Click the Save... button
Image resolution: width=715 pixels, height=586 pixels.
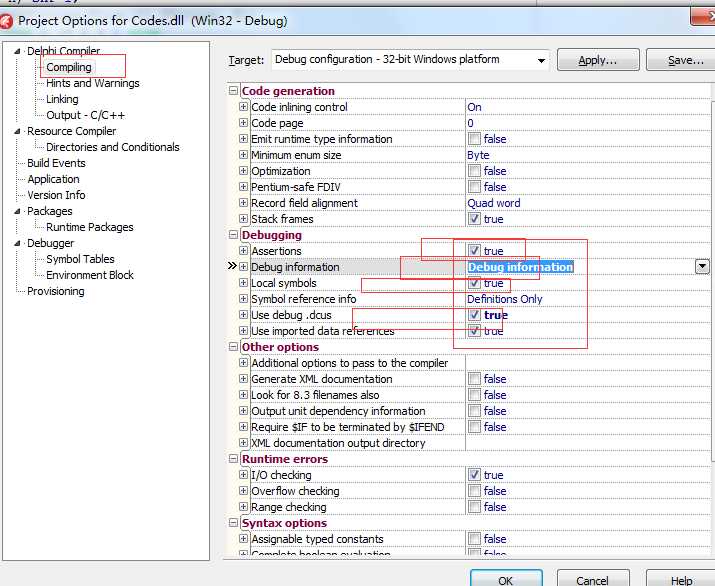tap(681, 60)
